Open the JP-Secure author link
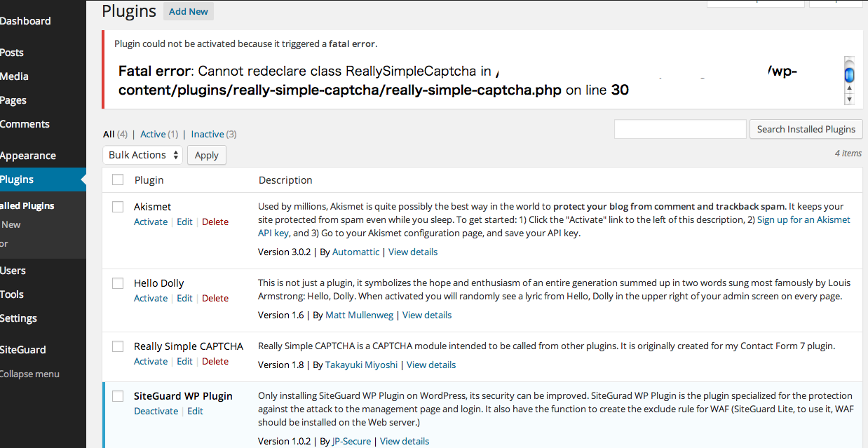The height and width of the screenshot is (448, 868). point(351,441)
